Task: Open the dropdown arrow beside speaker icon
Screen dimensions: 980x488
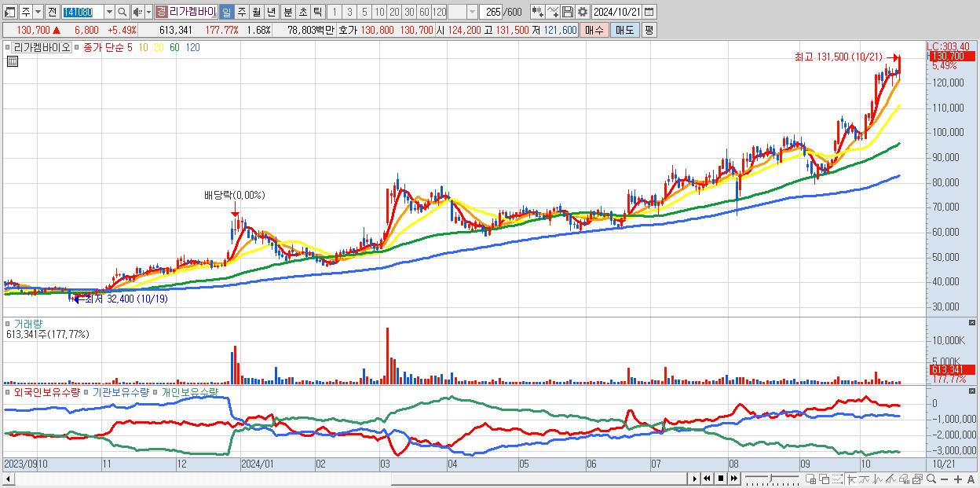Action: point(148,13)
